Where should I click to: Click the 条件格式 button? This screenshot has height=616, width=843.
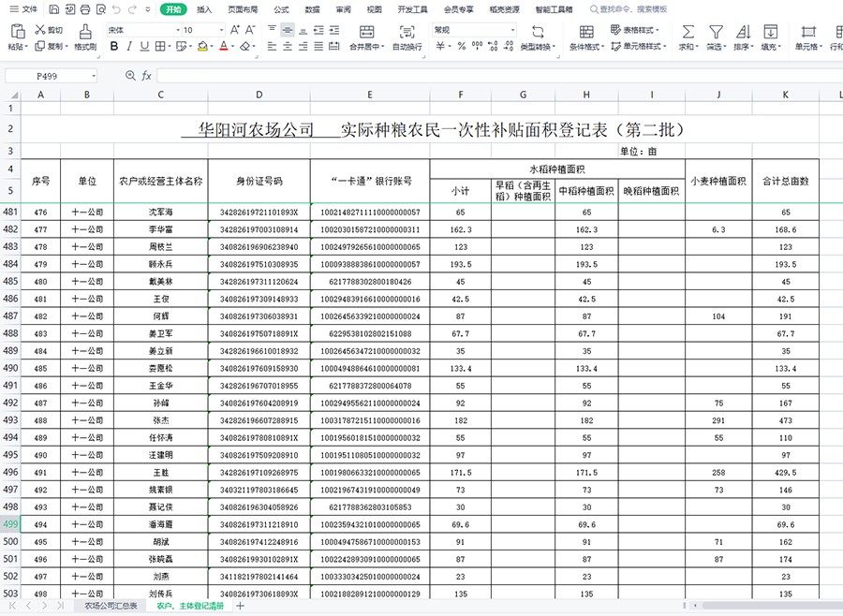(586, 38)
